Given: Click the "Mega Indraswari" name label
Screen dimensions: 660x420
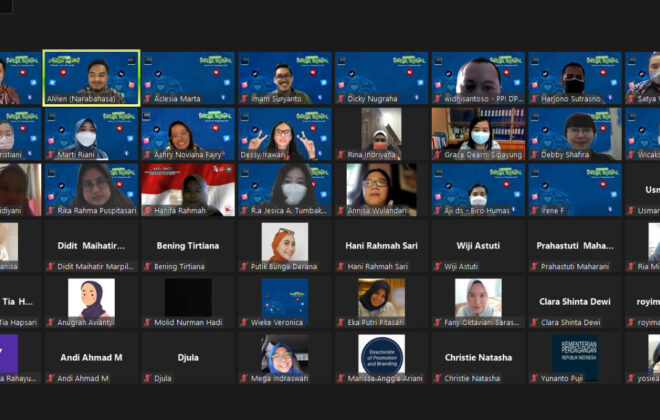Looking at the screenshot, I should (x=279, y=378).
